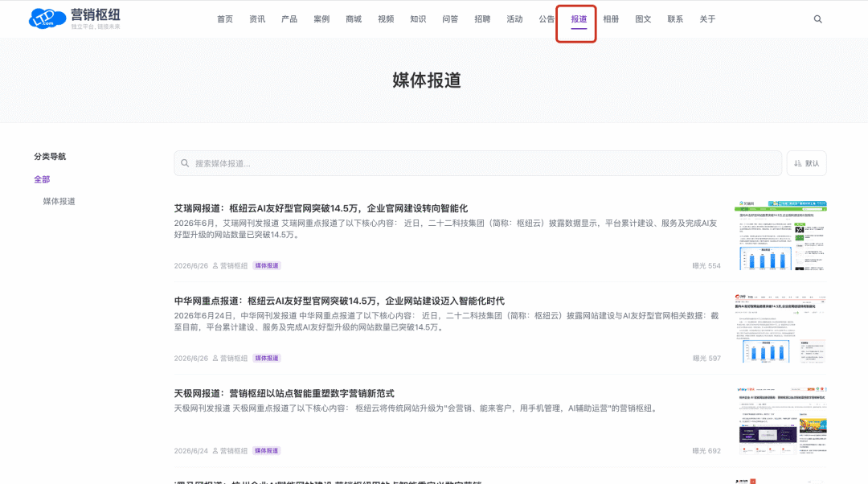Open the search magnifier icon in header
This screenshot has width=868, height=484.
pyautogui.click(x=817, y=18)
